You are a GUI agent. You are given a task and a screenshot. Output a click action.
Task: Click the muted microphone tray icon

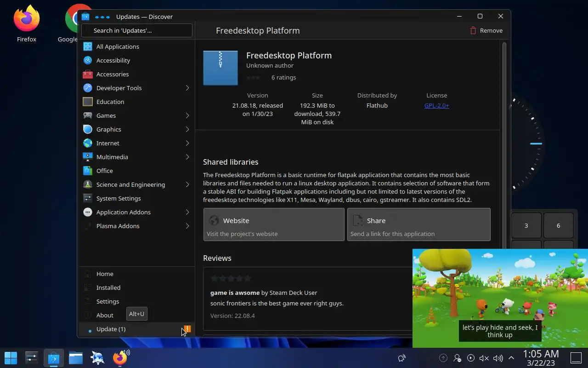tap(484, 358)
